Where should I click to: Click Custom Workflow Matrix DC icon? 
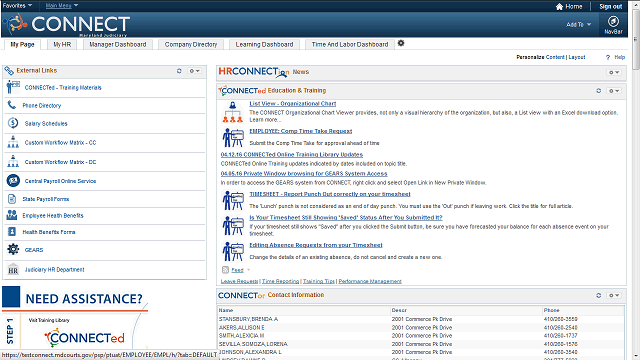coord(13,162)
